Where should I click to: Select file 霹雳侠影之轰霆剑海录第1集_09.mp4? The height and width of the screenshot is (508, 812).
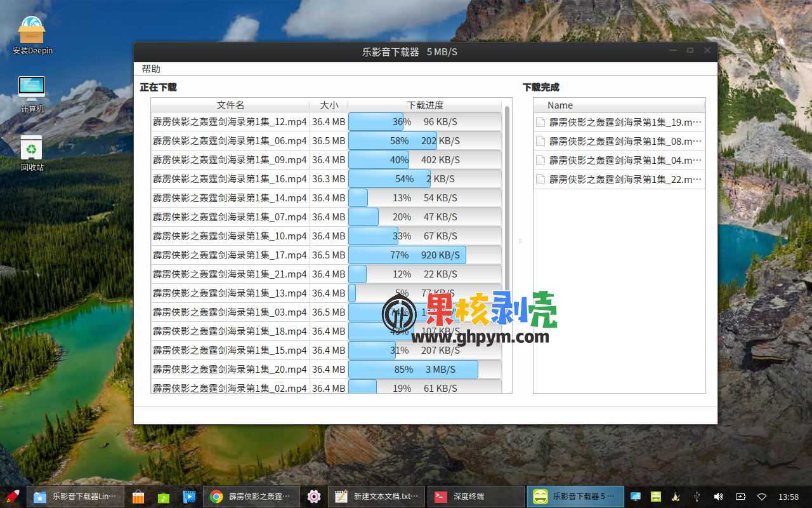tap(230, 160)
